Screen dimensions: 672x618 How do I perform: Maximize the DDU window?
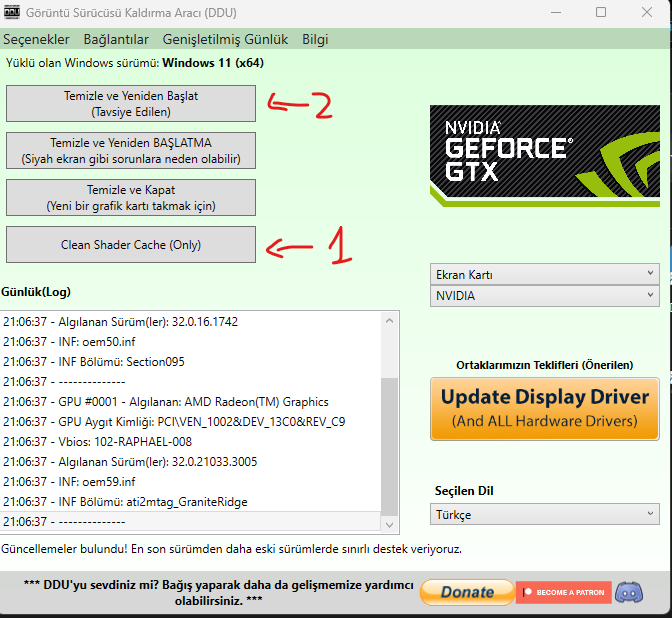(601, 12)
